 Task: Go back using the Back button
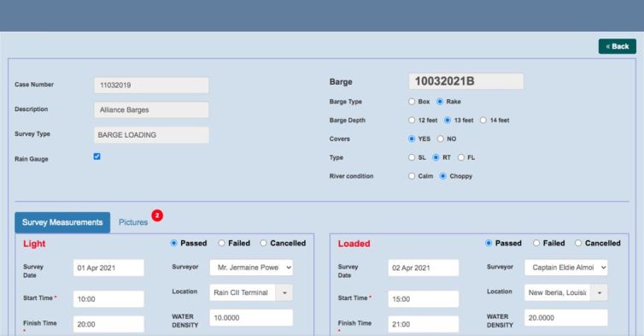[x=617, y=46]
